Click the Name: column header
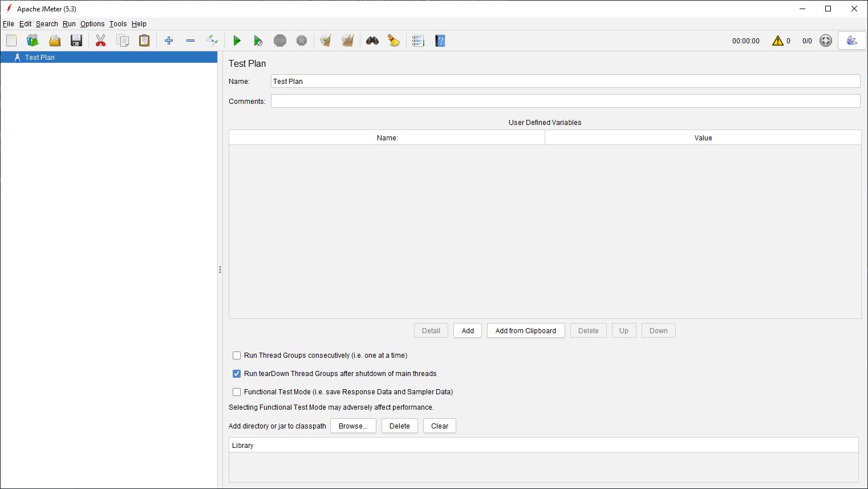The height and width of the screenshot is (489, 868). (387, 138)
